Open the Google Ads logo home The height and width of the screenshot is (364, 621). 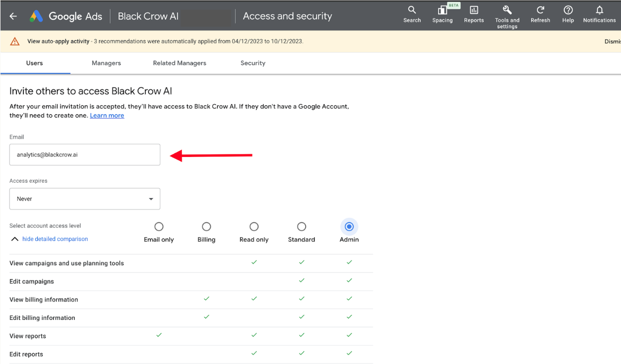point(66,16)
